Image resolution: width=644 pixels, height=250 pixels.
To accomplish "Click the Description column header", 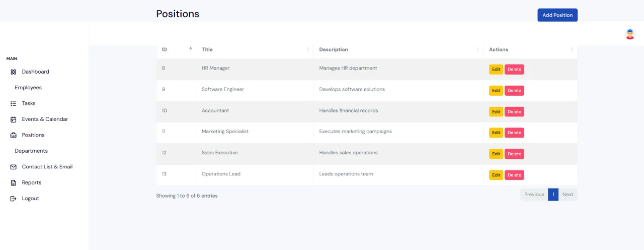I will coord(398,49).
